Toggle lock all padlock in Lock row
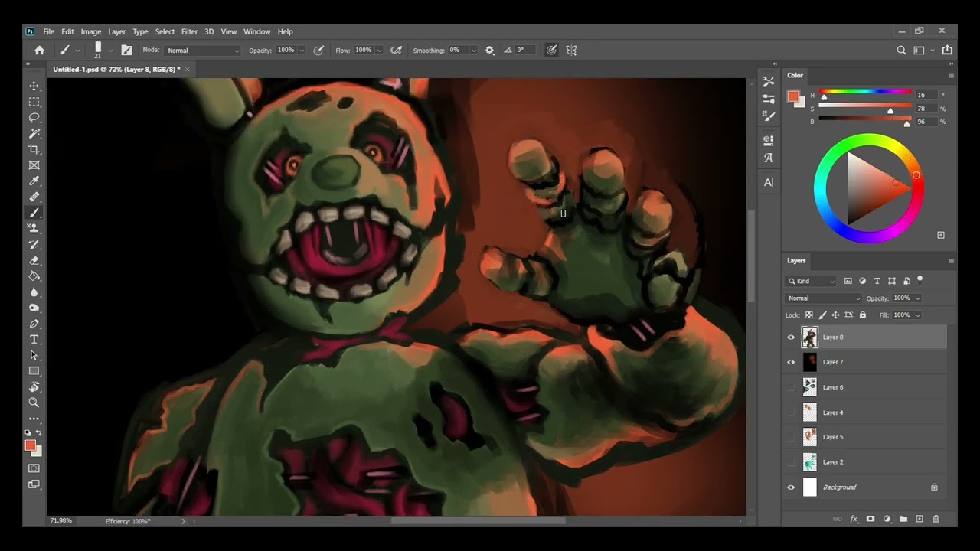This screenshot has height=551, width=980. 863,315
